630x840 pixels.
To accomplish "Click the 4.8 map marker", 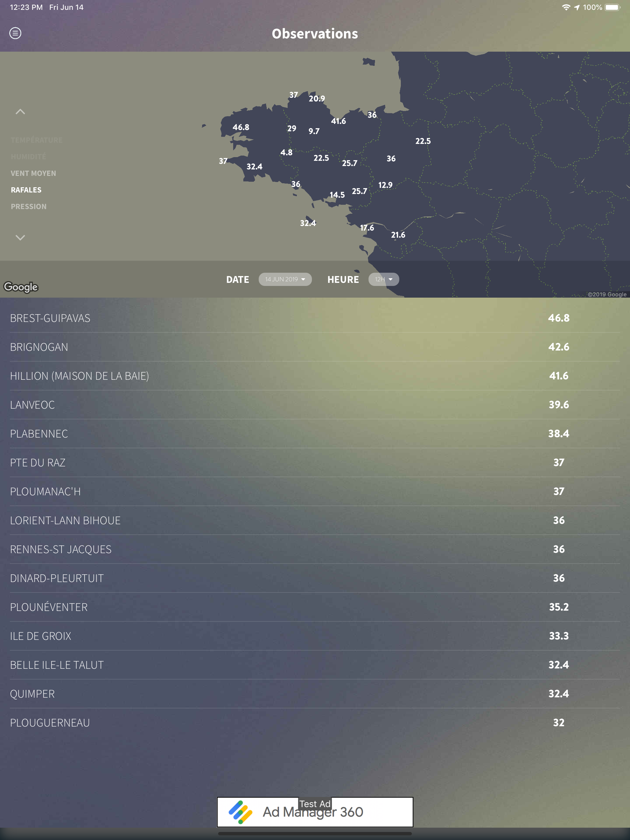I will tap(286, 153).
